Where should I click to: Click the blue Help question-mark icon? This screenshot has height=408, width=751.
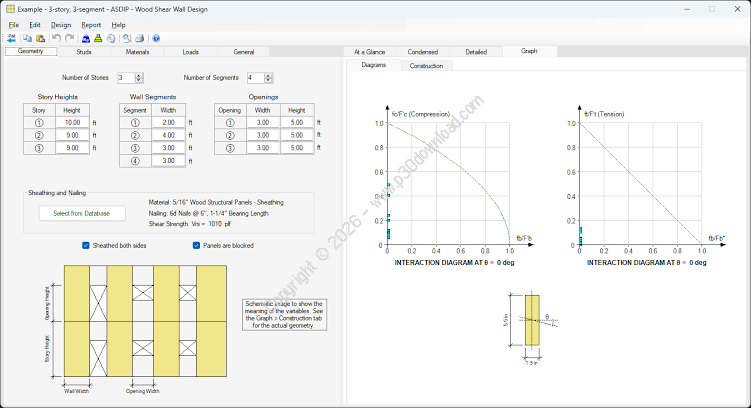coord(156,38)
